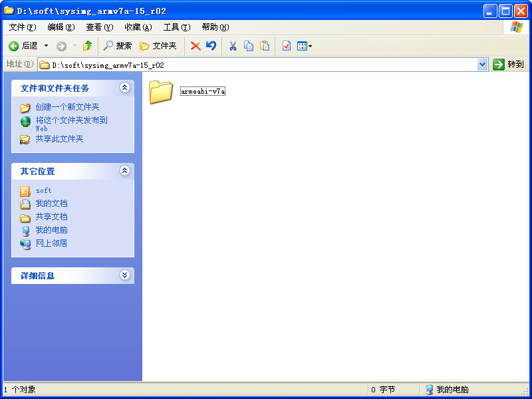The width and height of the screenshot is (532, 399).
Task: Click the My Documents icon in sidebar
Action: coord(25,204)
